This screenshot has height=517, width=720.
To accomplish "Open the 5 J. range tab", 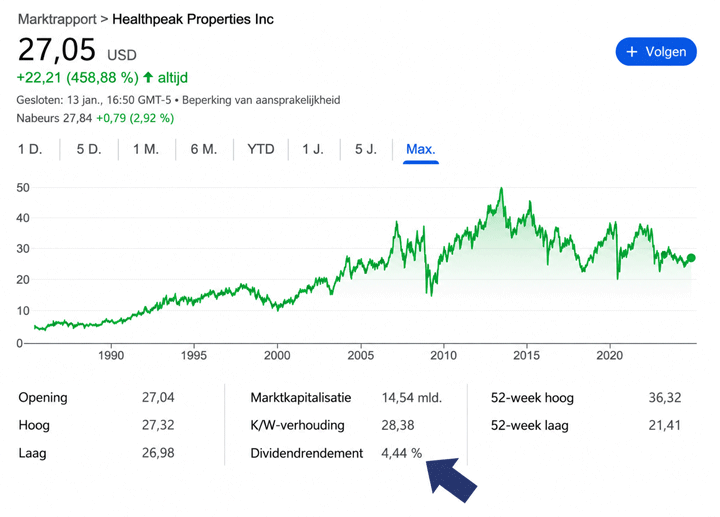I will pos(366,149).
